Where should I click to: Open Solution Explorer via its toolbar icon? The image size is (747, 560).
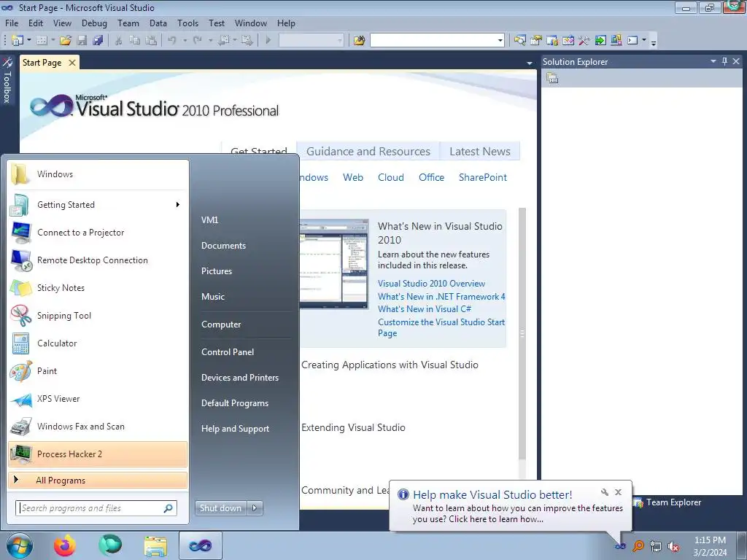coord(519,41)
